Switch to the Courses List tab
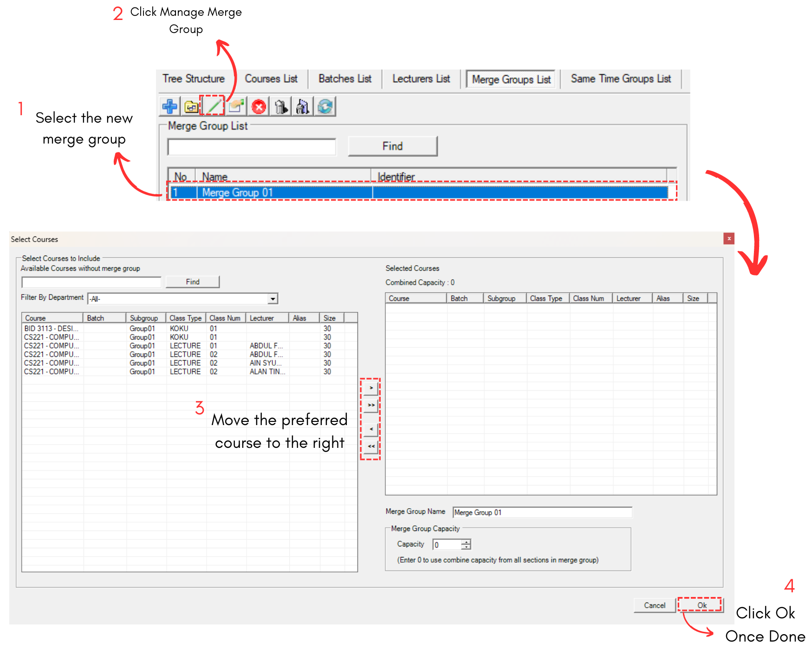 271,79
